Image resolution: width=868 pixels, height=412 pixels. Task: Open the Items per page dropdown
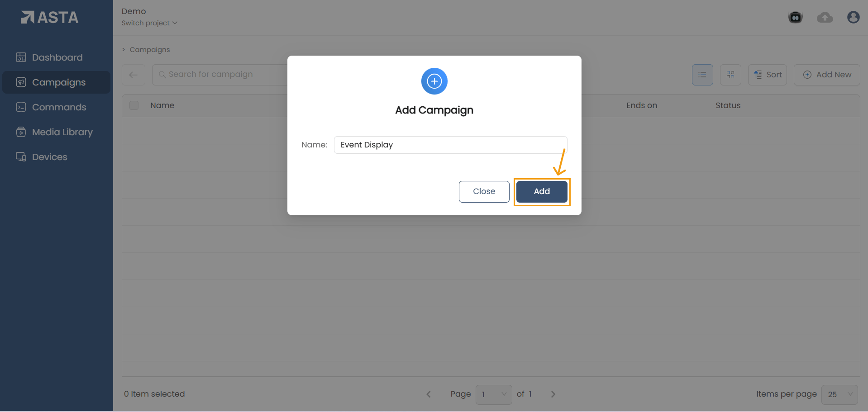tap(839, 394)
